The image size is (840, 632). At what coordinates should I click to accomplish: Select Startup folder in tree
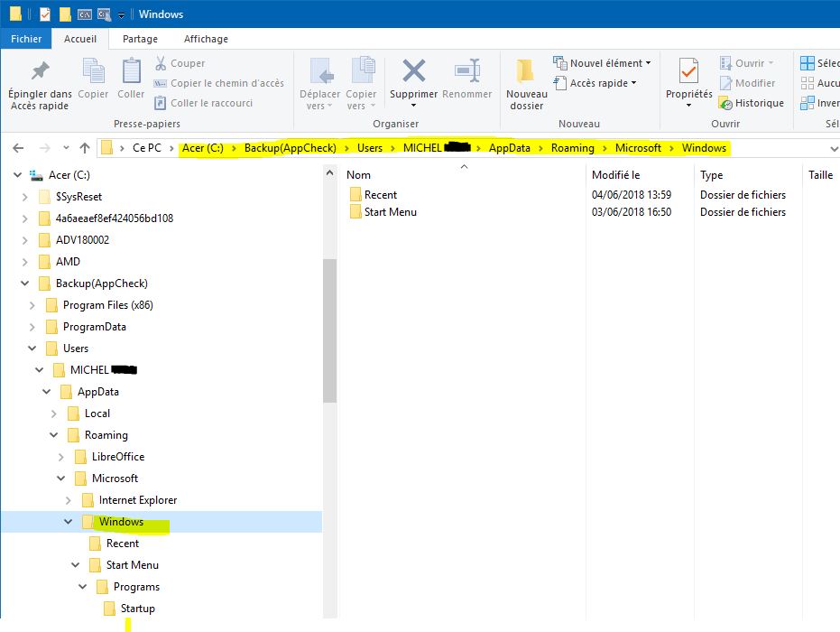click(x=130, y=609)
